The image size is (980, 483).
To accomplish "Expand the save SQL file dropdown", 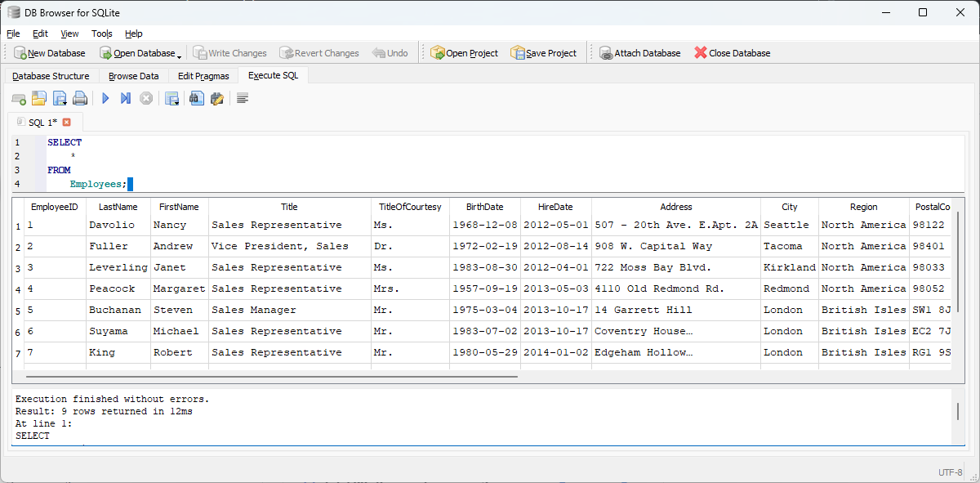I will [64, 103].
